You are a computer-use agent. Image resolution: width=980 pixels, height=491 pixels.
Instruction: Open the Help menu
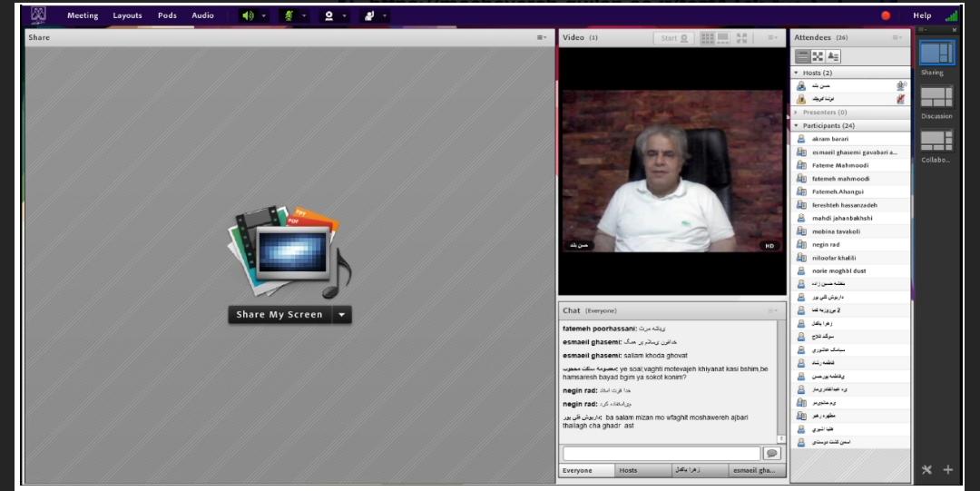[x=922, y=15]
